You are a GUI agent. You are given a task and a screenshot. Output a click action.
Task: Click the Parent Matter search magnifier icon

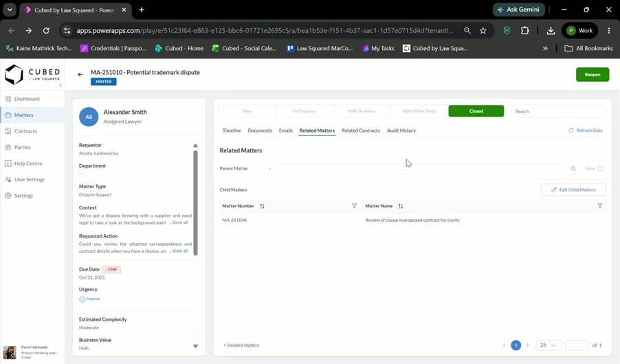[573, 169]
